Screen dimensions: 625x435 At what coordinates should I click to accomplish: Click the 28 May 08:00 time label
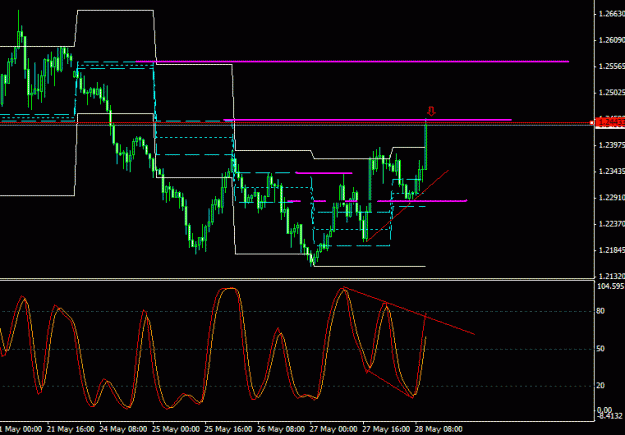point(439,429)
